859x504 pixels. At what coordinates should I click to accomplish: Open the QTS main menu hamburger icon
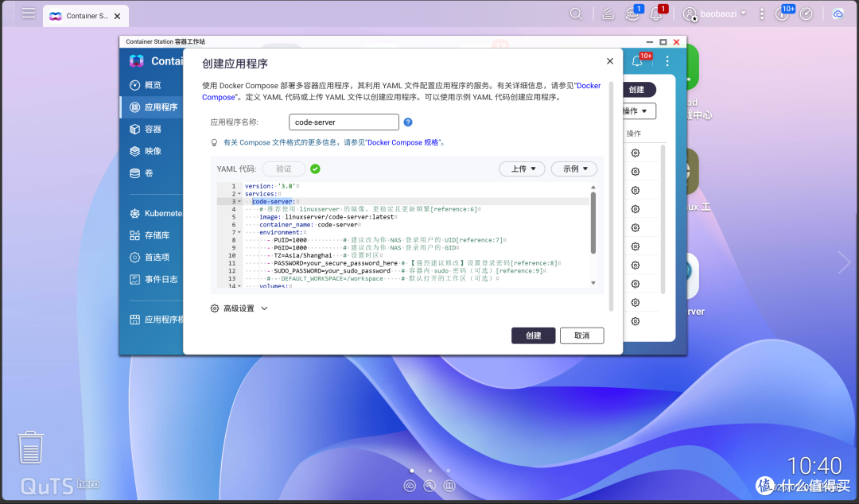pos(29,13)
